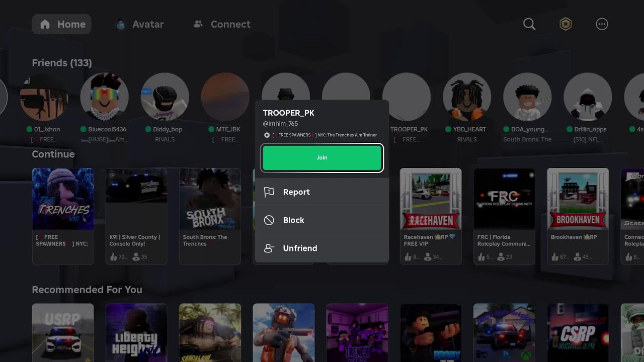Click 'South Bronx: The' status under DOA_young
Viewport: 644px width, 362px height.
click(527, 139)
